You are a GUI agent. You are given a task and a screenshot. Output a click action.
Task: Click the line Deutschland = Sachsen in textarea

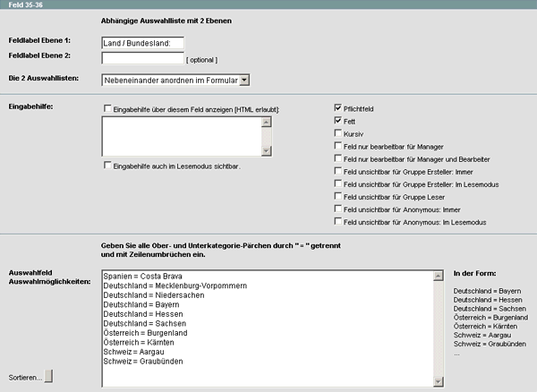tap(144, 323)
